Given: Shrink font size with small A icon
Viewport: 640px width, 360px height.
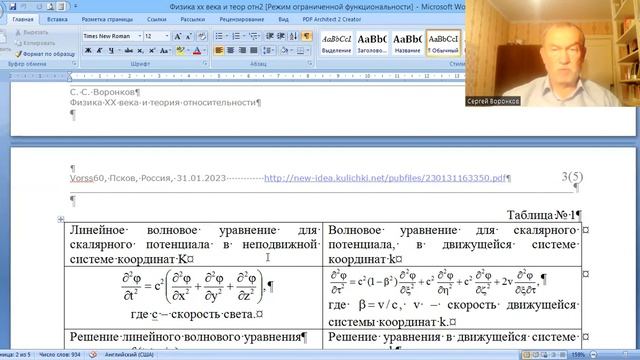Looking at the screenshot, I should pyautogui.click(x=189, y=36).
